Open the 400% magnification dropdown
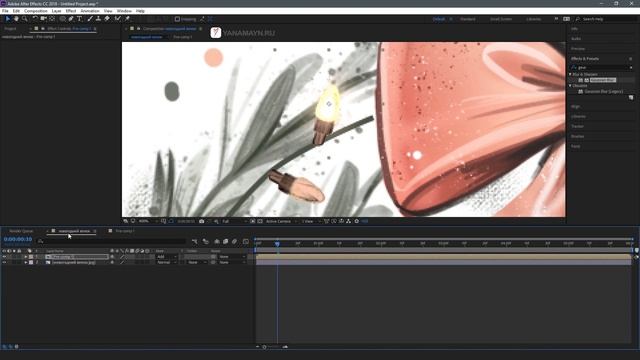Viewport: 640px width, 360px height. [148, 221]
